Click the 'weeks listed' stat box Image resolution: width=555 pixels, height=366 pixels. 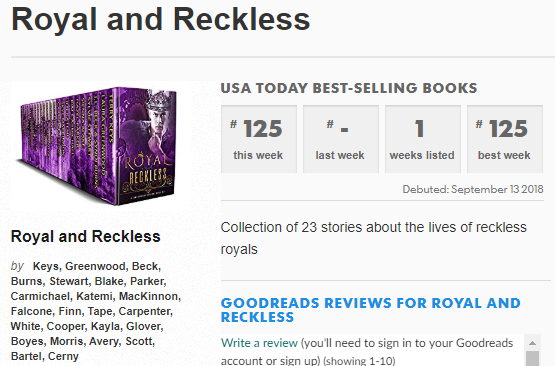click(423, 139)
